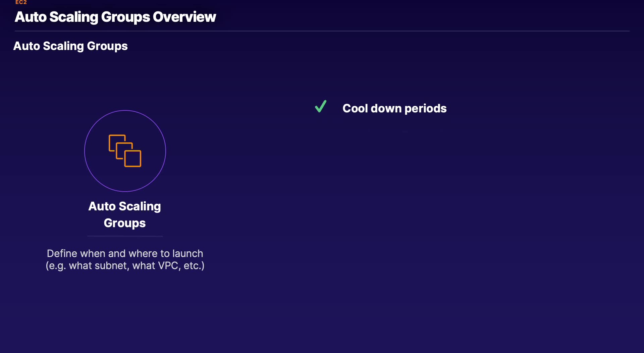Select the 'Auto Scaling Groups' section subheading
644x353 pixels.
pos(70,46)
